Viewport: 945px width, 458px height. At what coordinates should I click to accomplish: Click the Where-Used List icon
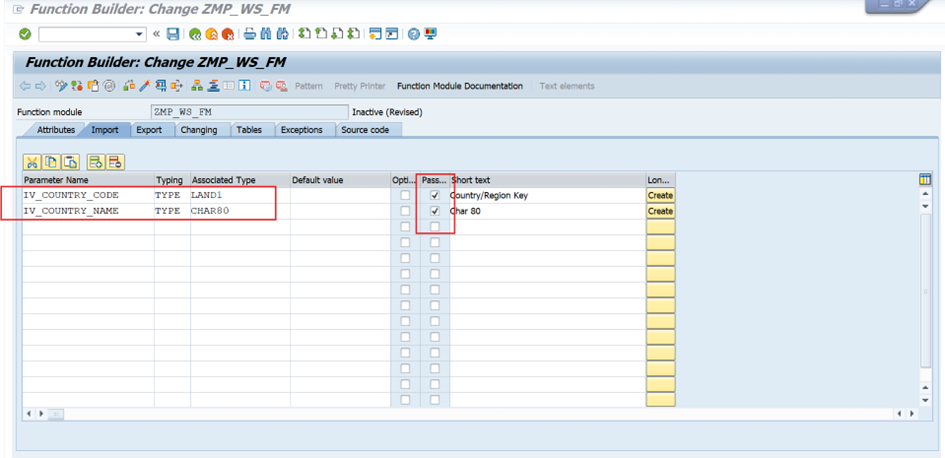coord(177,86)
